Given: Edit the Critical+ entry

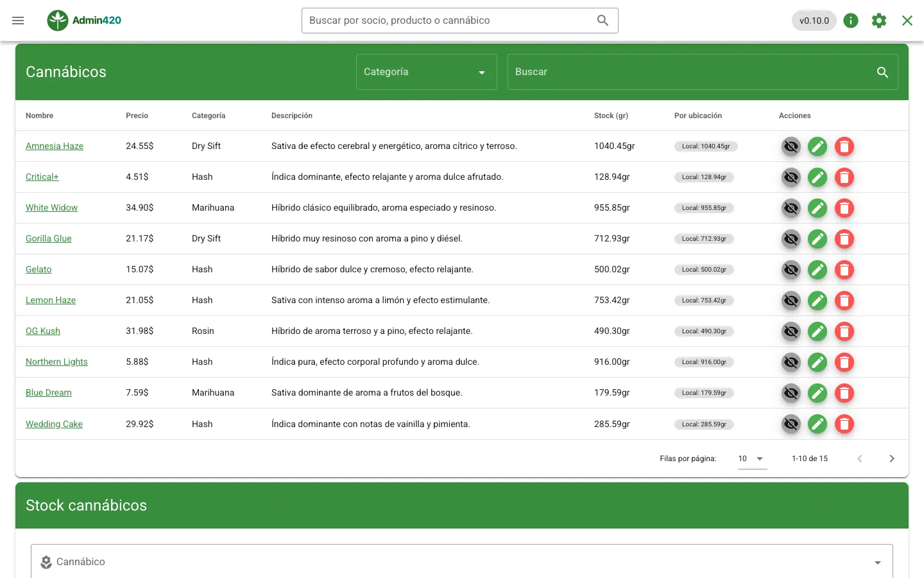Looking at the screenshot, I should pyautogui.click(x=817, y=177).
